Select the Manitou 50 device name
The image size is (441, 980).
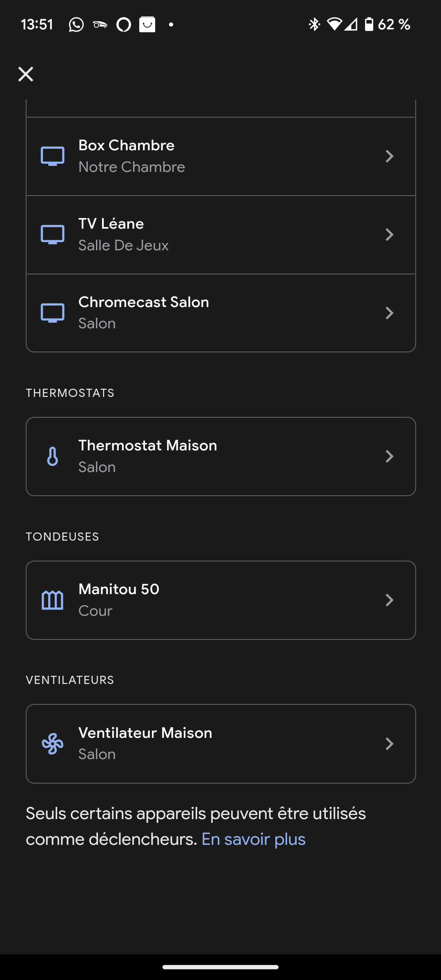pyautogui.click(x=119, y=589)
